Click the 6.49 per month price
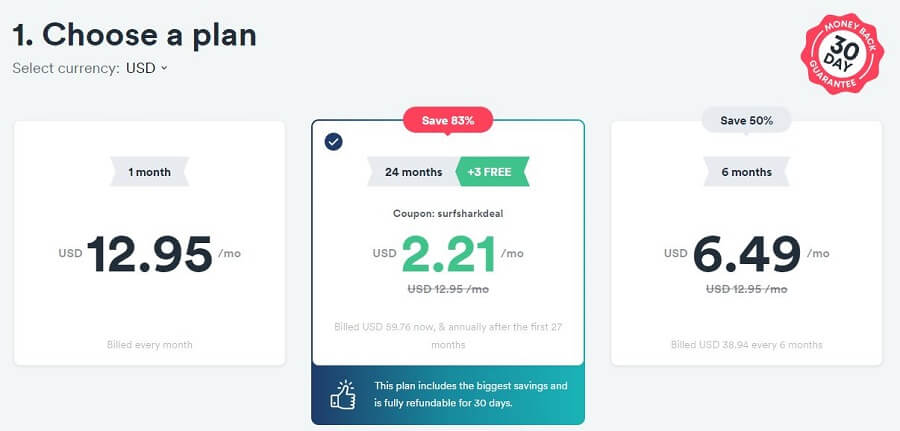This screenshot has width=900, height=431. pyautogui.click(x=746, y=253)
